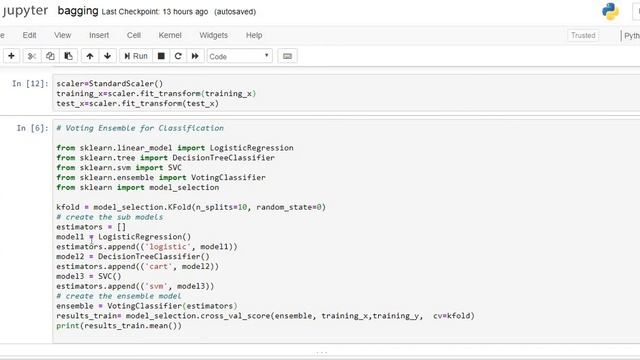The width and height of the screenshot is (640, 360).
Task: Open the Edit menu
Action: pyautogui.click(x=29, y=35)
